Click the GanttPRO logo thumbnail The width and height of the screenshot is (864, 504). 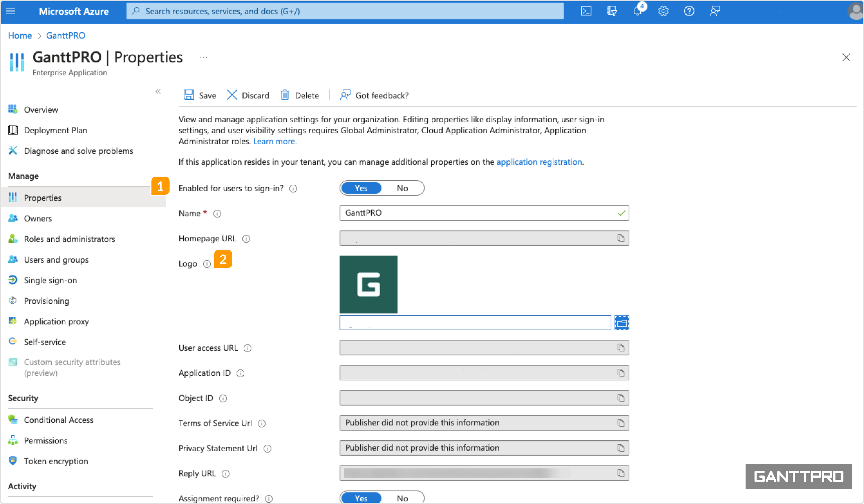368,284
